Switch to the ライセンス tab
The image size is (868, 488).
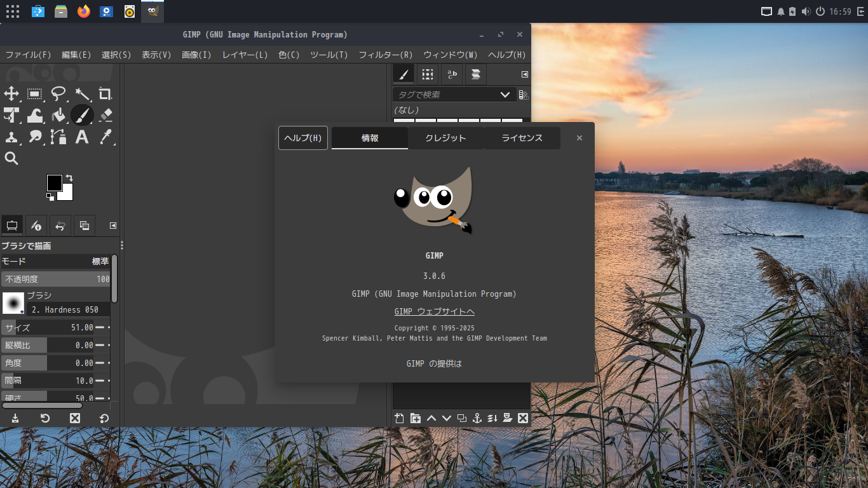point(522,138)
